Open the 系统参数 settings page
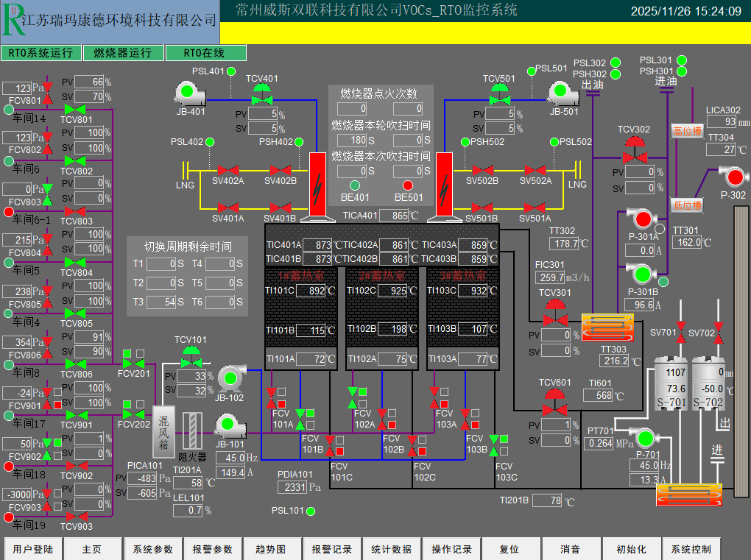 click(153, 549)
